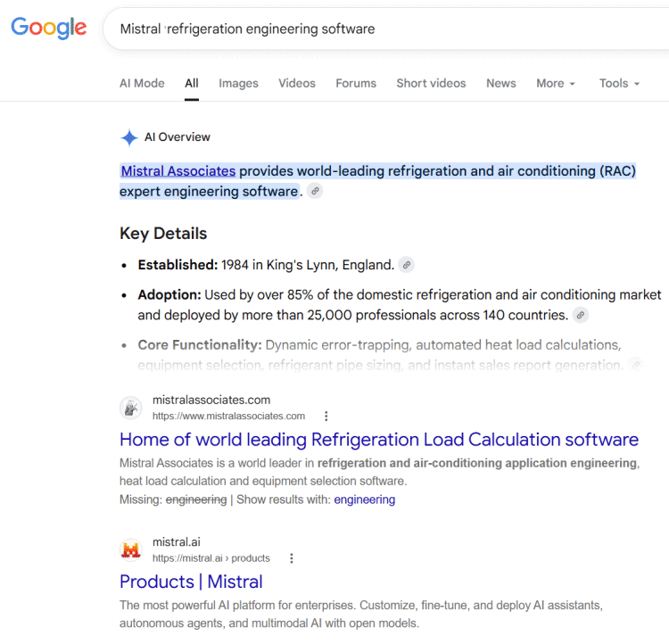This screenshot has width=669, height=644.
Task: Open the Forums tab
Action: point(356,83)
